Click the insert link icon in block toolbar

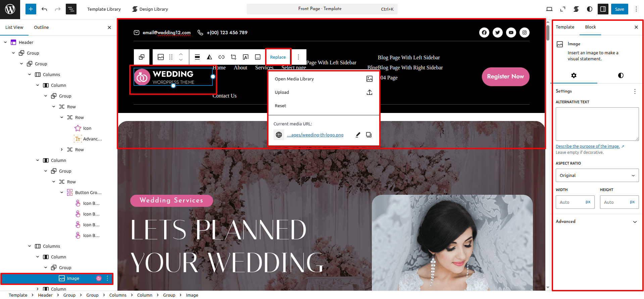(221, 57)
